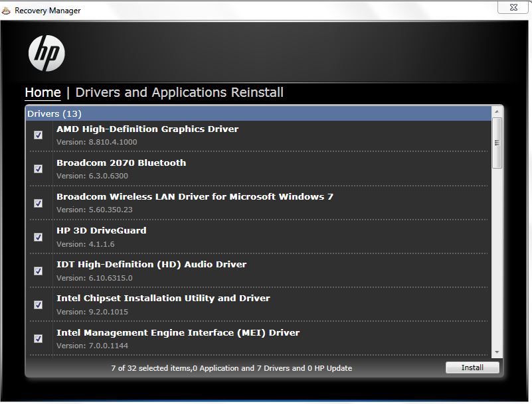Toggle Intel Management Engine Interface checkbox

(38, 338)
